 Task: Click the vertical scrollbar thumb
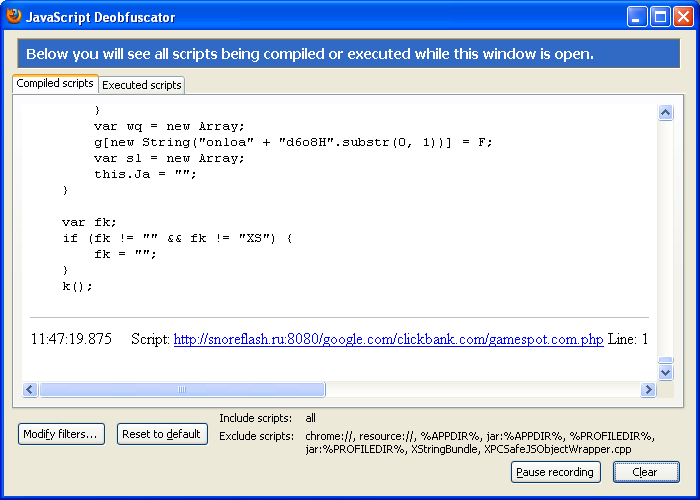tap(666, 360)
